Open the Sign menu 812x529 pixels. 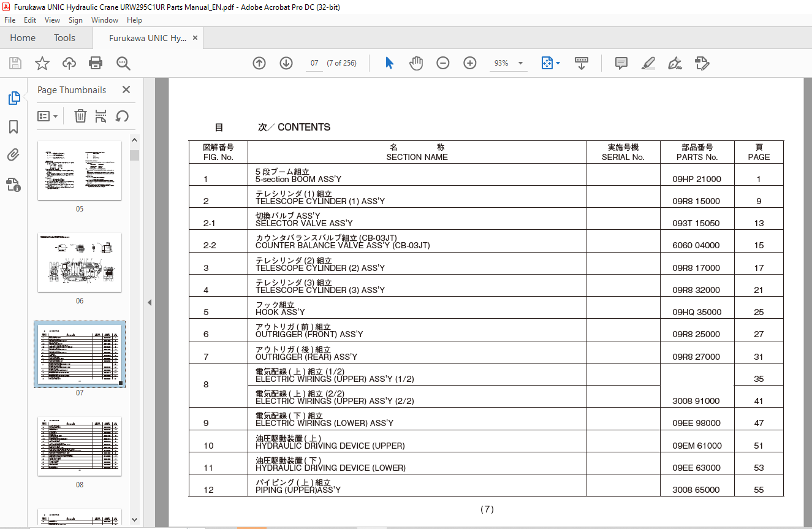(x=75, y=20)
